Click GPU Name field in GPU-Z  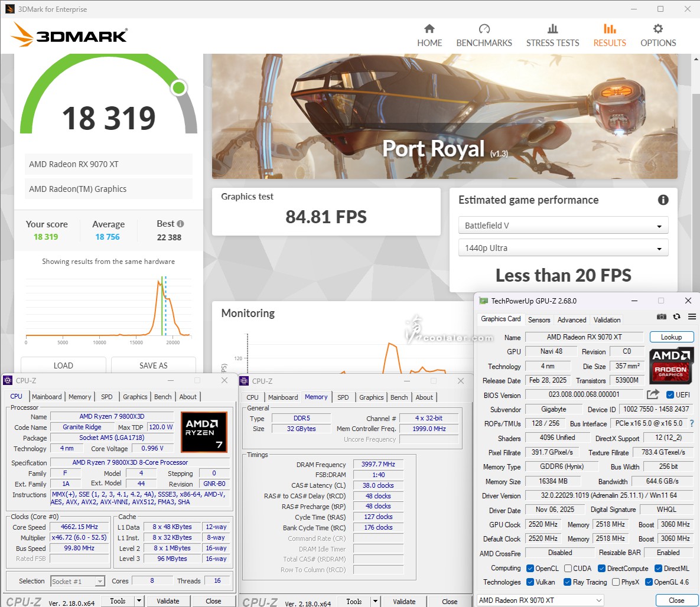tap(584, 337)
